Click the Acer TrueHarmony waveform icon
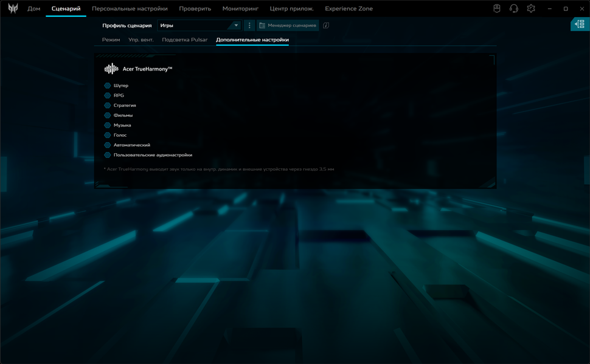Viewport: 590px width, 364px height. click(111, 69)
